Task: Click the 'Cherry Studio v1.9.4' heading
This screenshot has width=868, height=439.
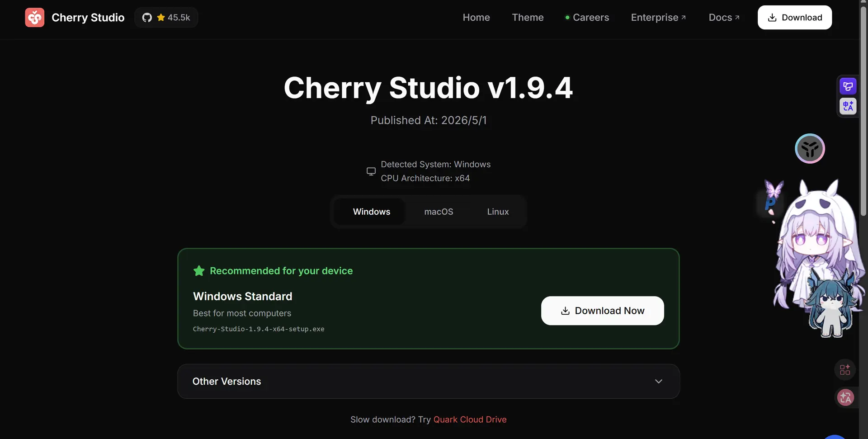Action: 429,88
